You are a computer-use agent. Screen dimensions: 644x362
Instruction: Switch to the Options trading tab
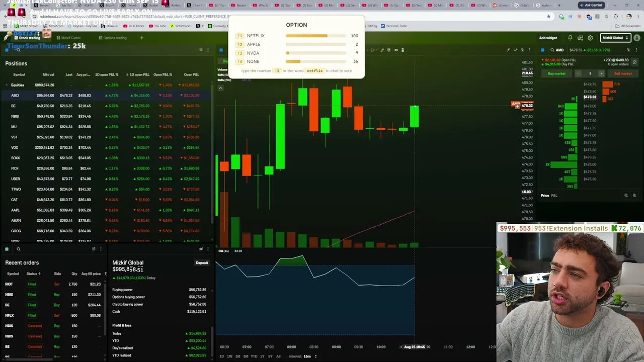pyautogui.click(x=113, y=38)
